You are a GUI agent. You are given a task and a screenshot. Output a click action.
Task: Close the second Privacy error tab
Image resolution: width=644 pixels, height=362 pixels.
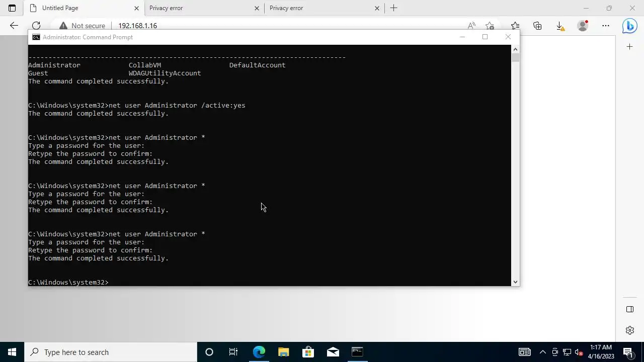click(x=377, y=8)
